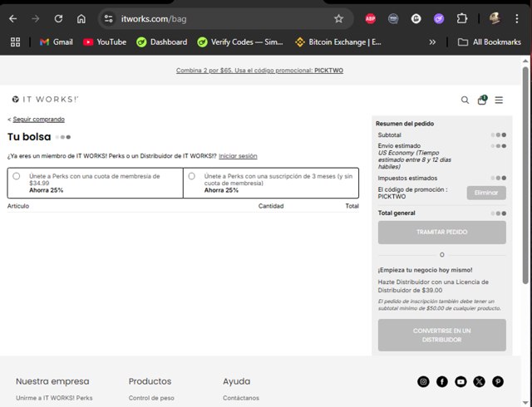Open the All Bookmarks folder

tap(490, 42)
